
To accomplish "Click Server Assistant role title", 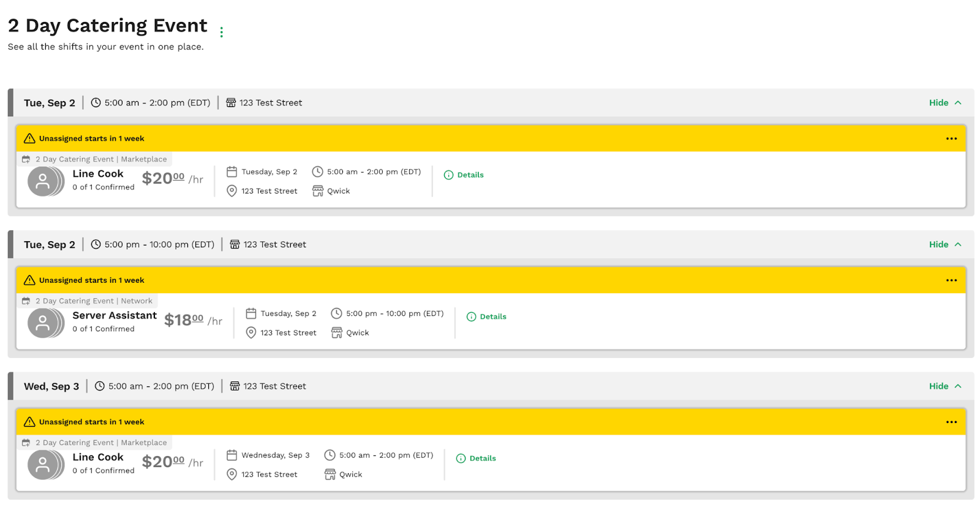I will pos(115,315).
